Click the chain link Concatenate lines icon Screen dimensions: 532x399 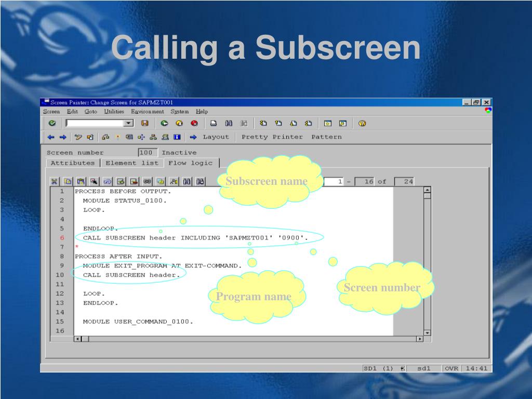147,181
